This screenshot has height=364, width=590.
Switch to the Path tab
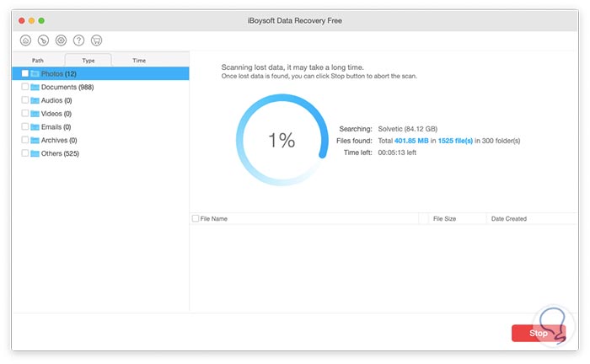pos(38,61)
